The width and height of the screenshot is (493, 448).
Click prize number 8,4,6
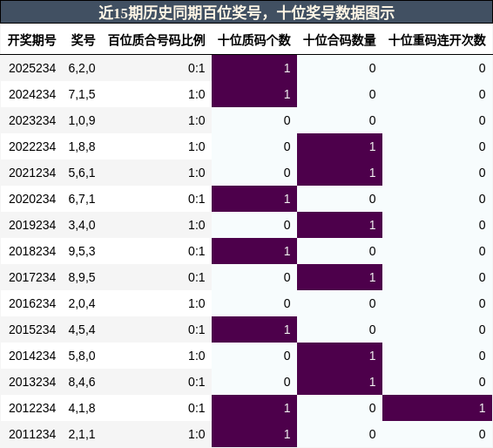pos(82,382)
